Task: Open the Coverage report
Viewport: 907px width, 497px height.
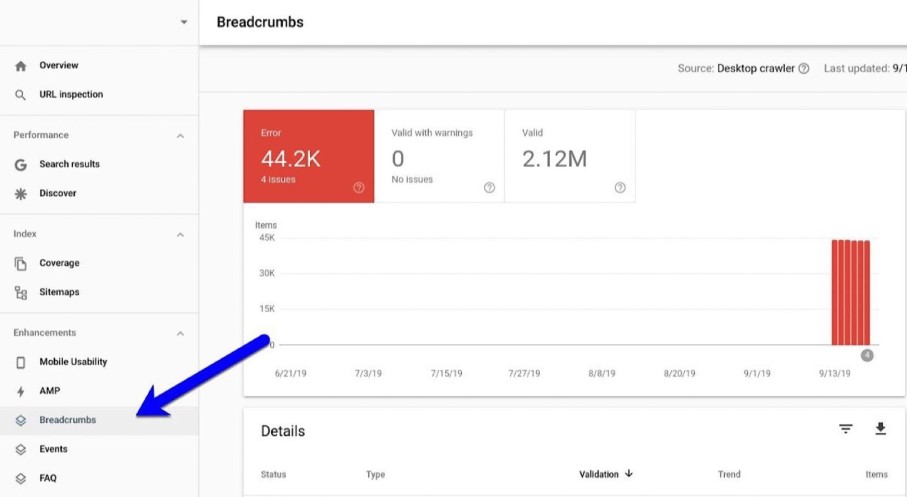Action: 59,263
